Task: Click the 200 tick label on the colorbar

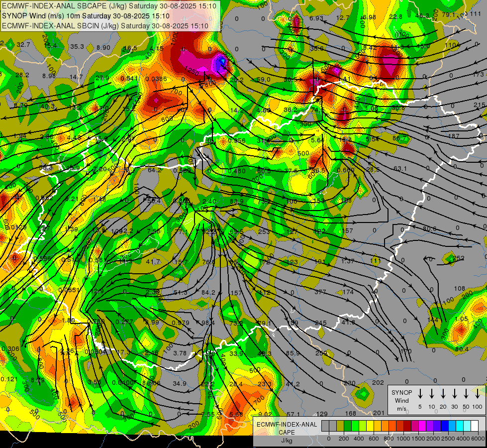Action: point(344,439)
